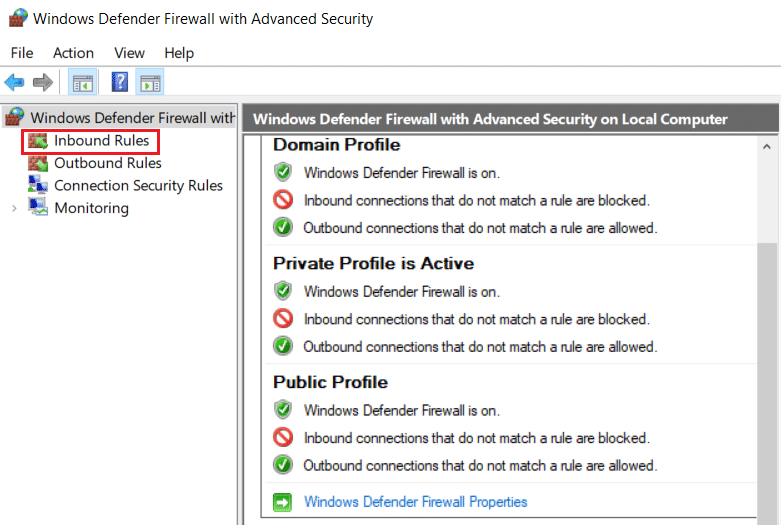Expand the Monitoring tree node
Viewport: 781px width, 525px height.
[x=14, y=209]
